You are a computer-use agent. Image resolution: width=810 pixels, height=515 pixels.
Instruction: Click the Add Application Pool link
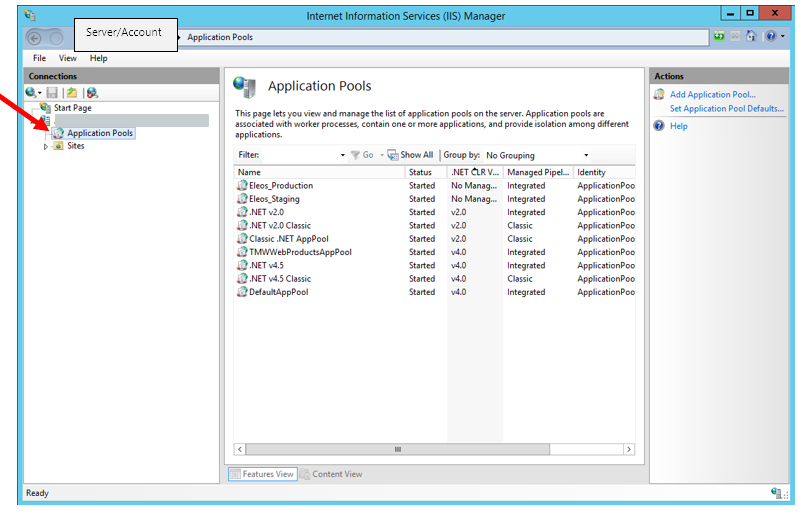713,95
